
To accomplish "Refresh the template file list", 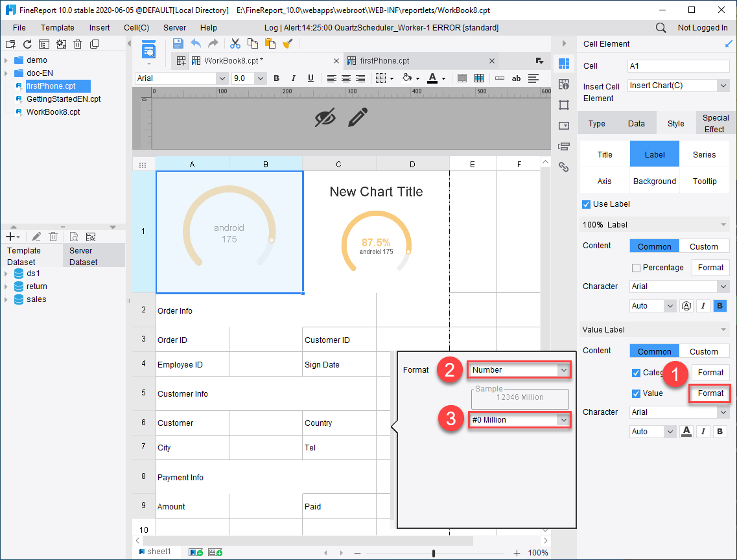I will click(27, 44).
